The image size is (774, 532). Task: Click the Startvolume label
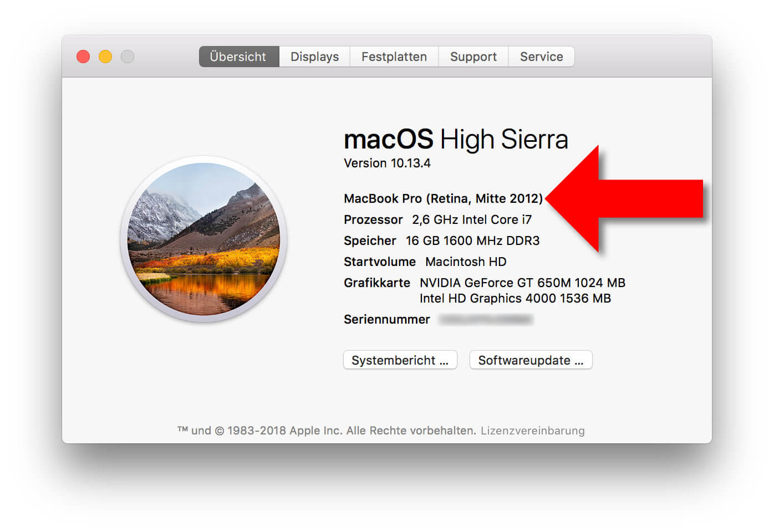(x=380, y=262)
